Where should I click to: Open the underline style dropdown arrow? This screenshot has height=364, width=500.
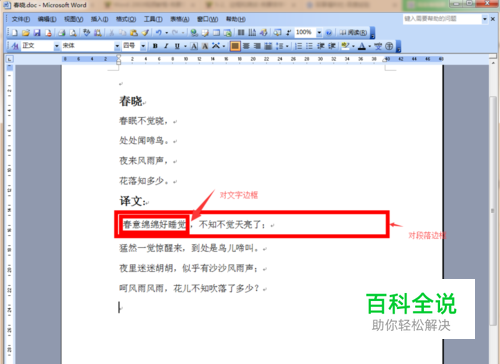185,46
